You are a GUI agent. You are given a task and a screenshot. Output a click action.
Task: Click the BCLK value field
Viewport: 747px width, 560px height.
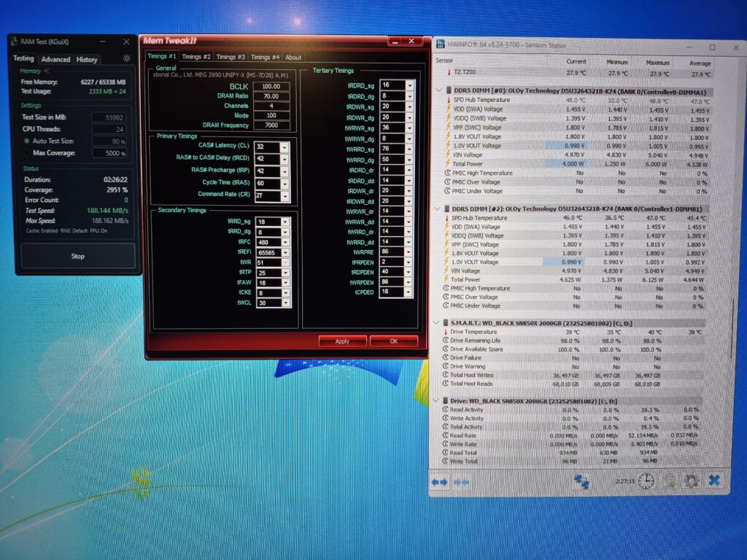pyautogui.click(x=271, y=87)
